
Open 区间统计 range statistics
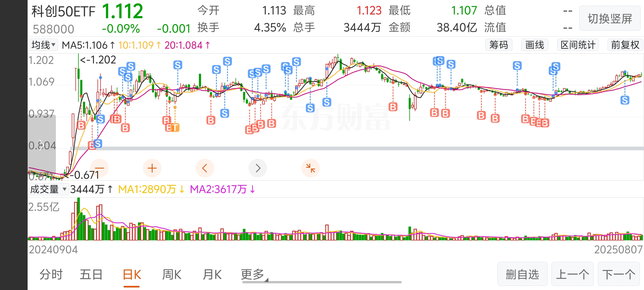tap(578, 45)
